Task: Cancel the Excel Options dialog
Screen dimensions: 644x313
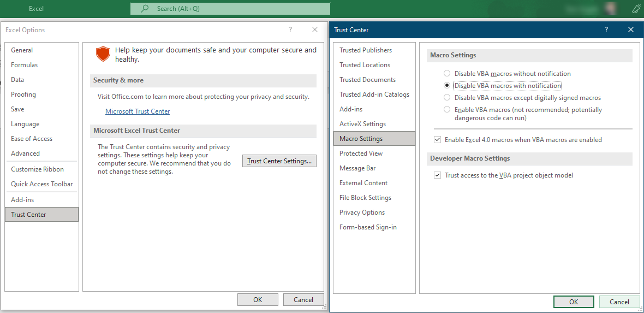Action: tap(303, 300)
